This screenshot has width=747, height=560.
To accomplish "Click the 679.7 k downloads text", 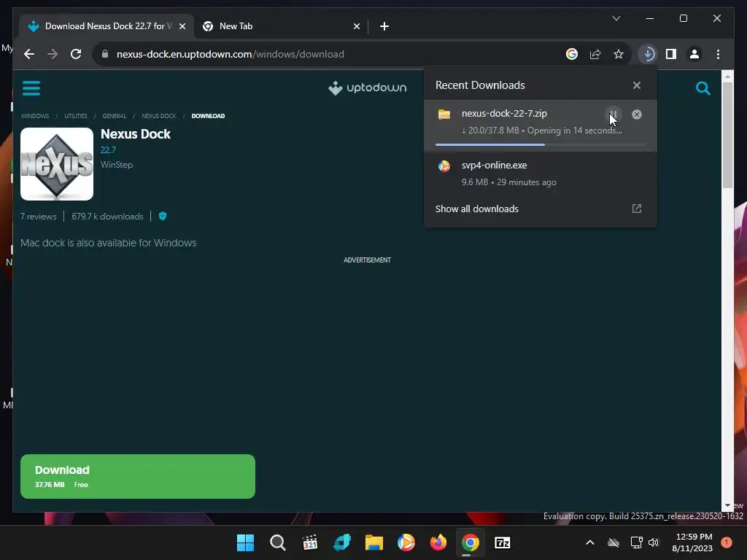I will (107, 216).
